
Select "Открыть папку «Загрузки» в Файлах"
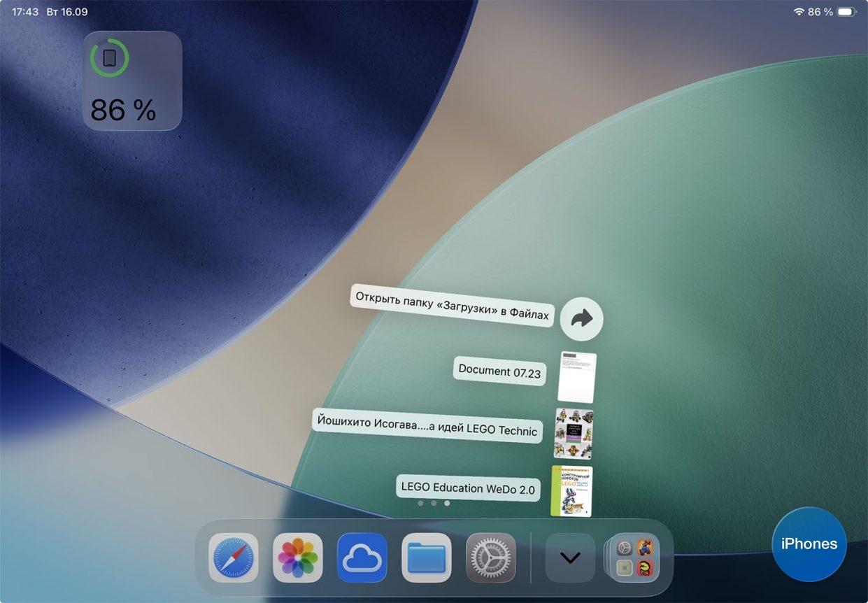point(452,306)
